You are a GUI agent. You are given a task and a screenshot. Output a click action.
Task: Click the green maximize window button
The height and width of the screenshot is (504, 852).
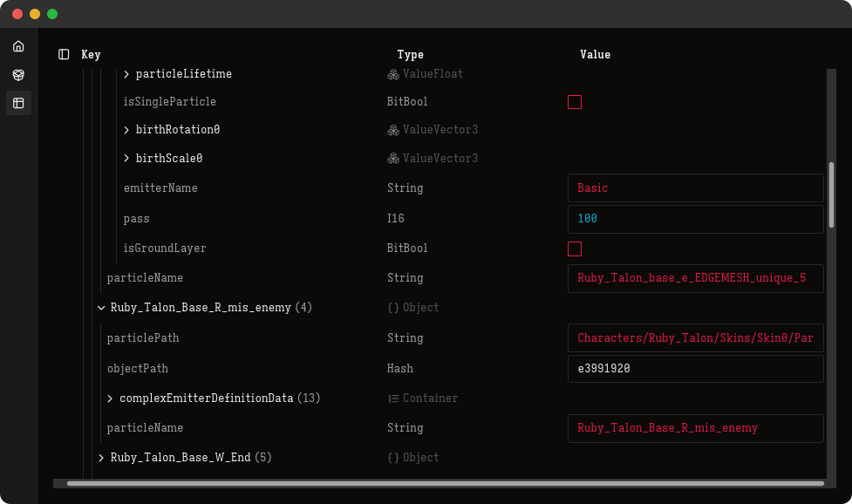coord(52,14)
